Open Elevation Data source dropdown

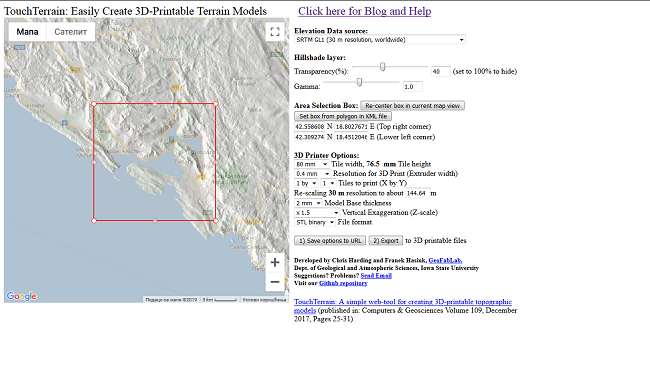click(380, 40)
